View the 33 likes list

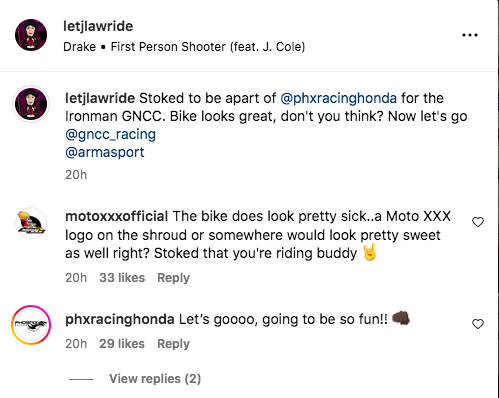[x=122, y=278]
